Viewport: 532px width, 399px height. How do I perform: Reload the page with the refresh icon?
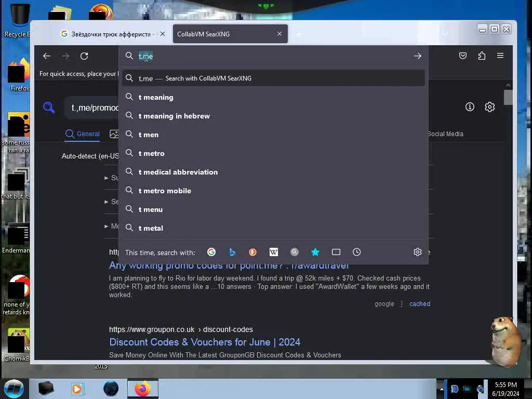(84, 56)
